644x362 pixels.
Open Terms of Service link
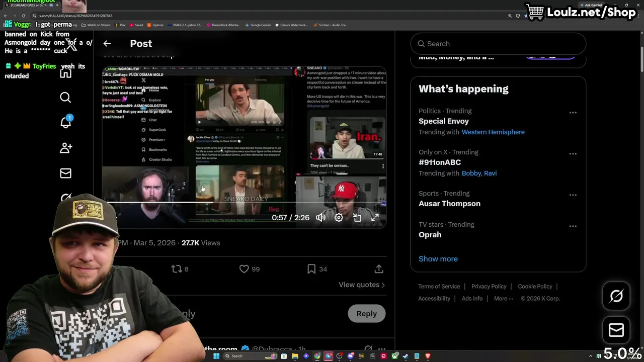[x=439, y=286]
